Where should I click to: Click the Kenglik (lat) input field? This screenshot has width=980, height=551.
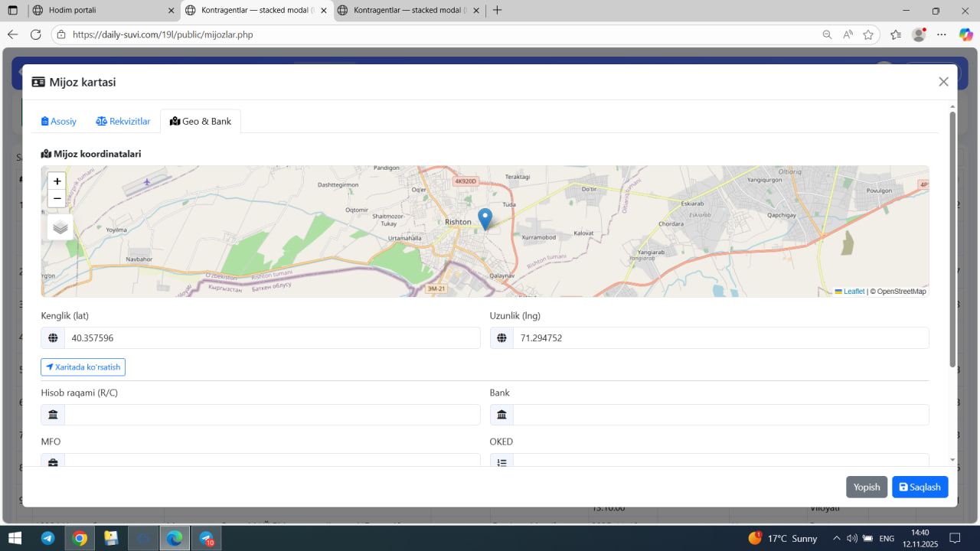point(272,337)
